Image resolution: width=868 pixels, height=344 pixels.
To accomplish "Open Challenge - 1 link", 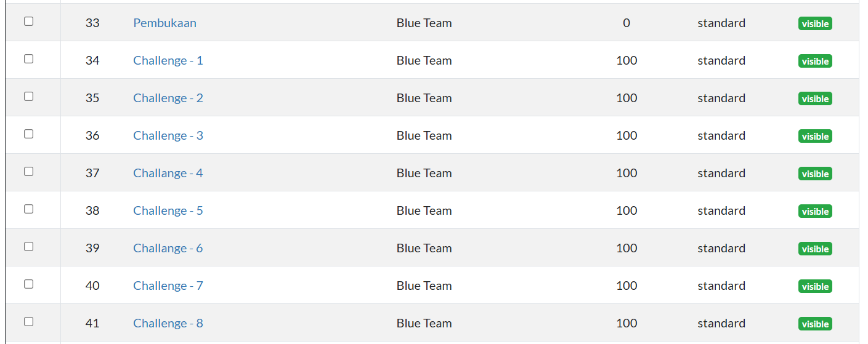I will click(168, 61).
